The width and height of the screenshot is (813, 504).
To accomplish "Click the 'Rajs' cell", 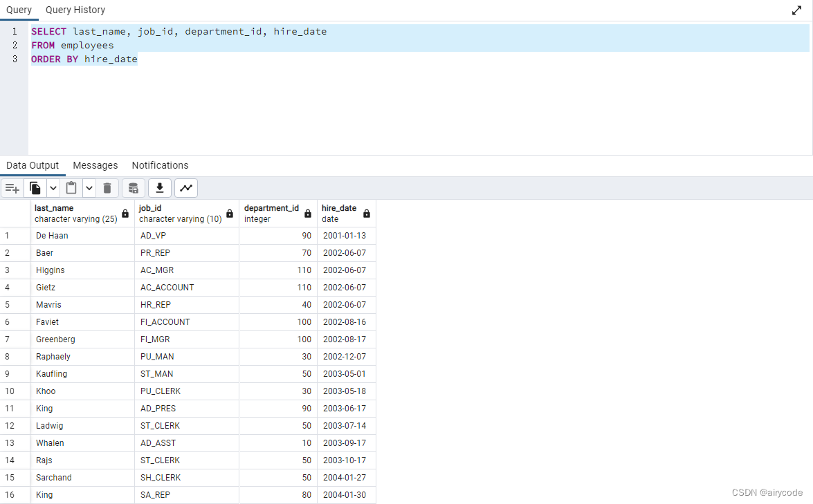I will point(82,460).
